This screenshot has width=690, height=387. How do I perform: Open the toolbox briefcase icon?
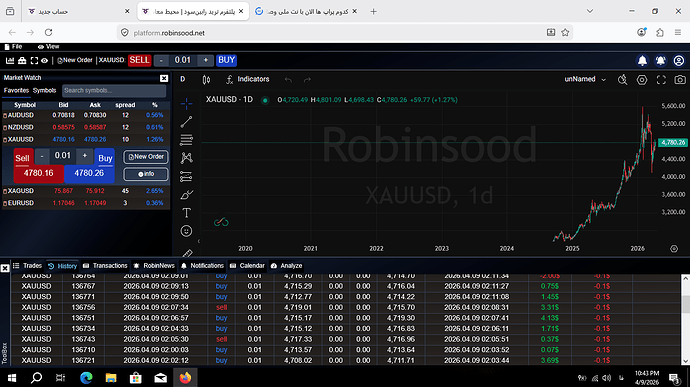[22, 60]
